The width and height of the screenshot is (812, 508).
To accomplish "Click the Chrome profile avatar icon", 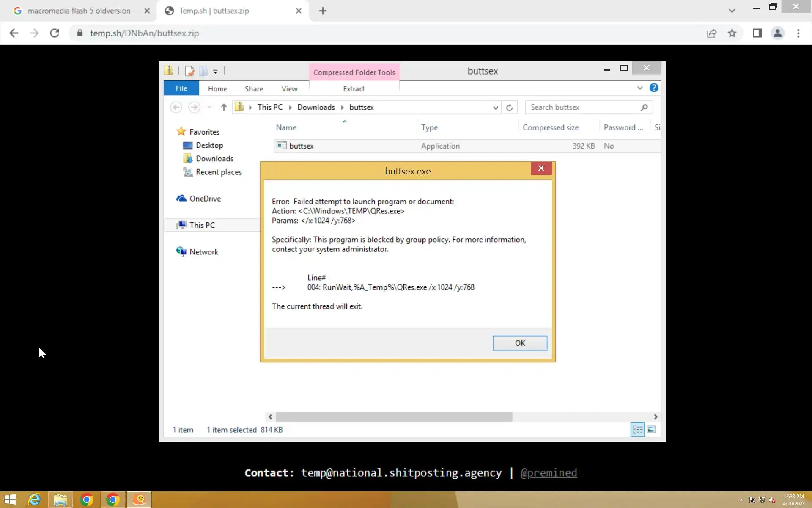I will pos(777,33).
